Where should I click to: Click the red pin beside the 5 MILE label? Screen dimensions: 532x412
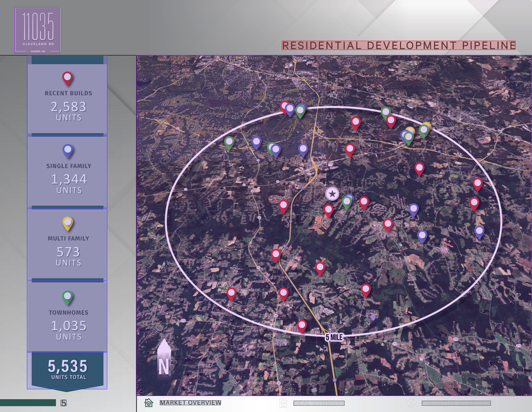pyautogui.click(x=302, y=326)
